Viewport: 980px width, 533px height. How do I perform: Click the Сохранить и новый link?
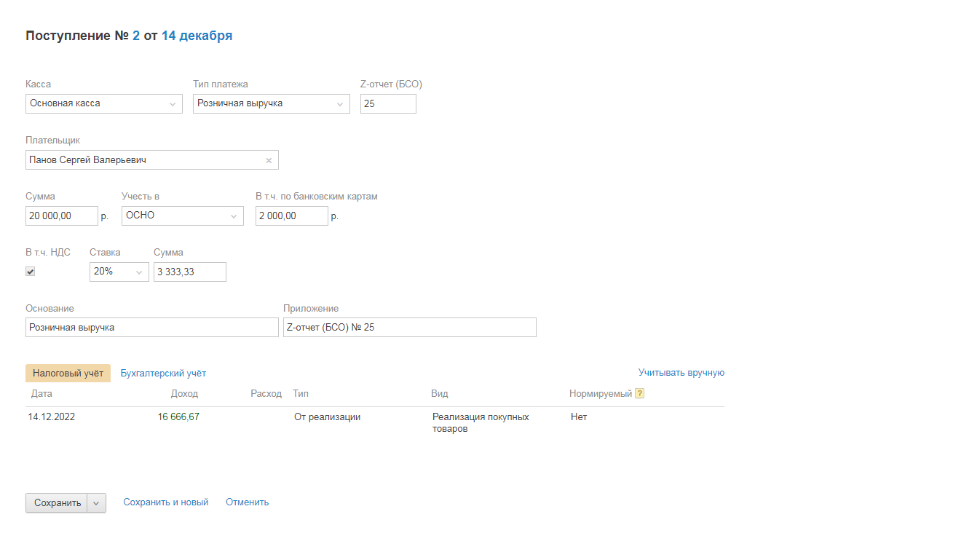166,502
